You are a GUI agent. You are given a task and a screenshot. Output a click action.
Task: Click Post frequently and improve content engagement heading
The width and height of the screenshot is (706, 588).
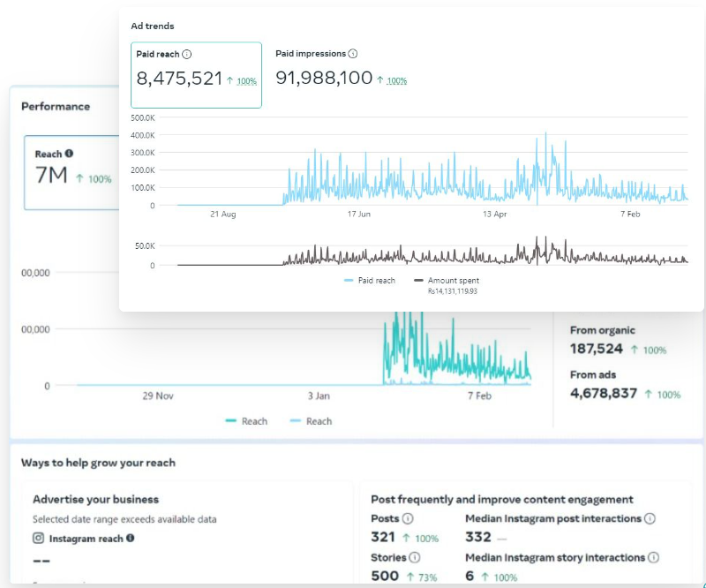coord(502,499)
